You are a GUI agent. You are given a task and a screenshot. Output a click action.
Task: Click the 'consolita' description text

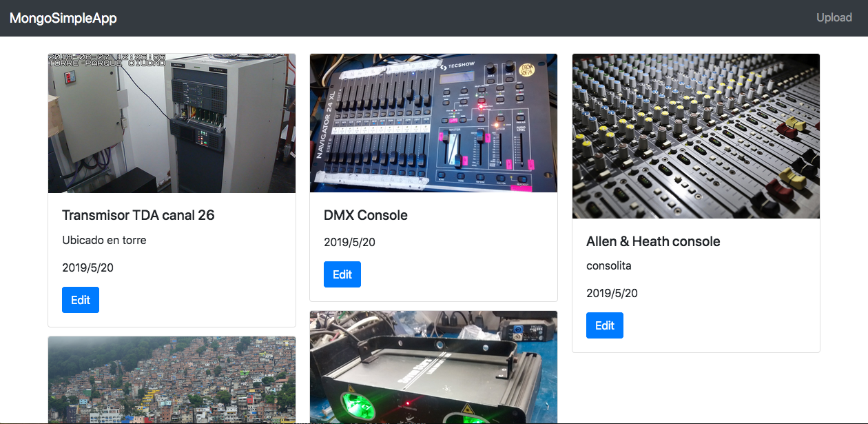click(609, 266)
